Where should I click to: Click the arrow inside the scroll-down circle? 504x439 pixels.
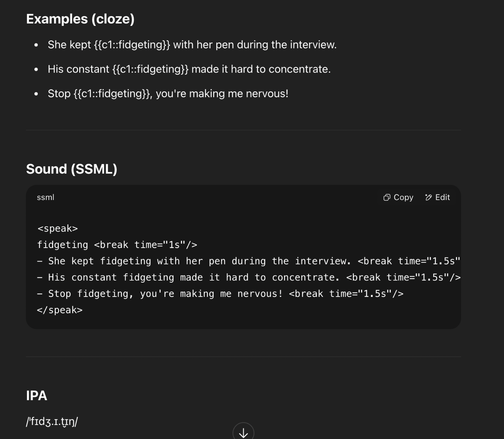click(243, 431)
